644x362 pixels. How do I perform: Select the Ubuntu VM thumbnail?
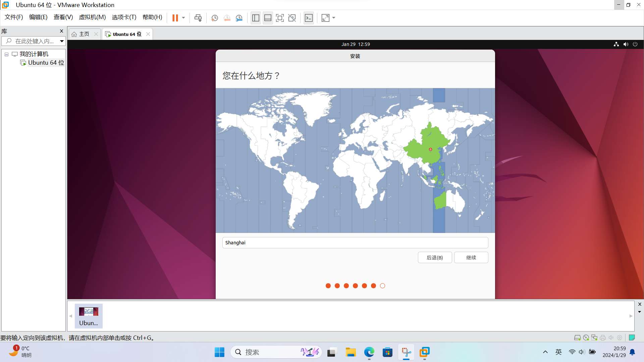(x=89, y=316)
